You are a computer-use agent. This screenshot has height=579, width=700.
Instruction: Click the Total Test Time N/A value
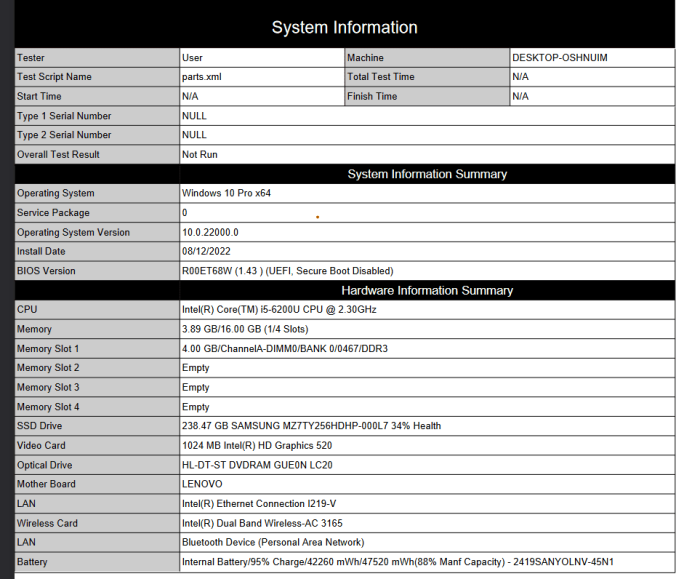coord(521,77)
